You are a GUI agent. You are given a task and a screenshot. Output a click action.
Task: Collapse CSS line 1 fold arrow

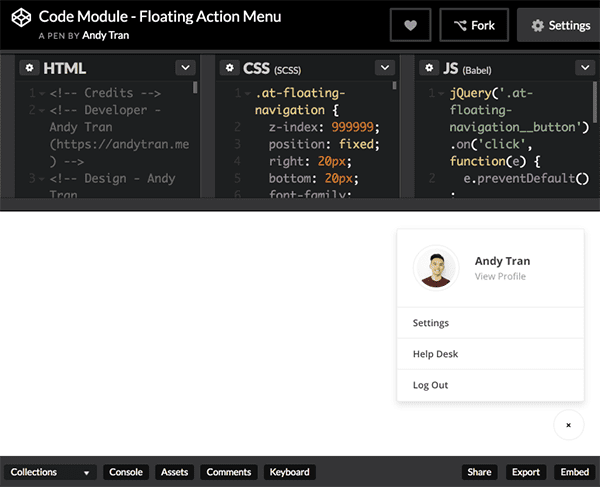tap(248, 93)
